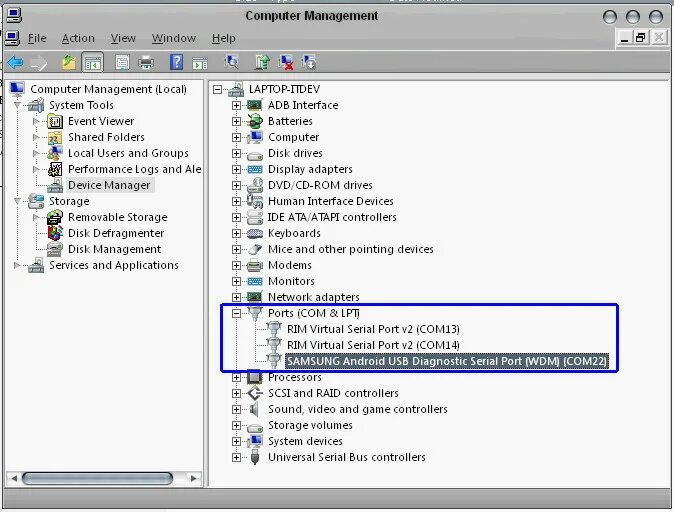674x512 pixels.
Task: Expand the ADB Interface node
Action: 236,105
